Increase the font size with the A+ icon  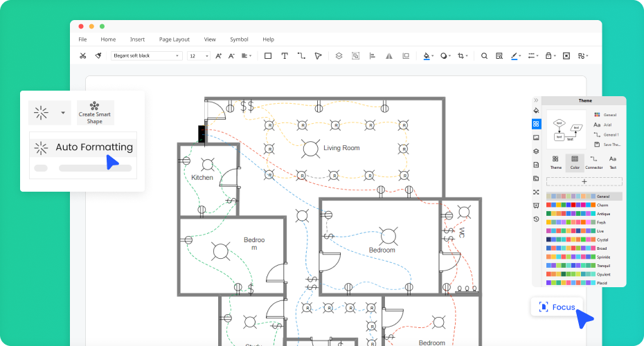click(x=219, y=56)
